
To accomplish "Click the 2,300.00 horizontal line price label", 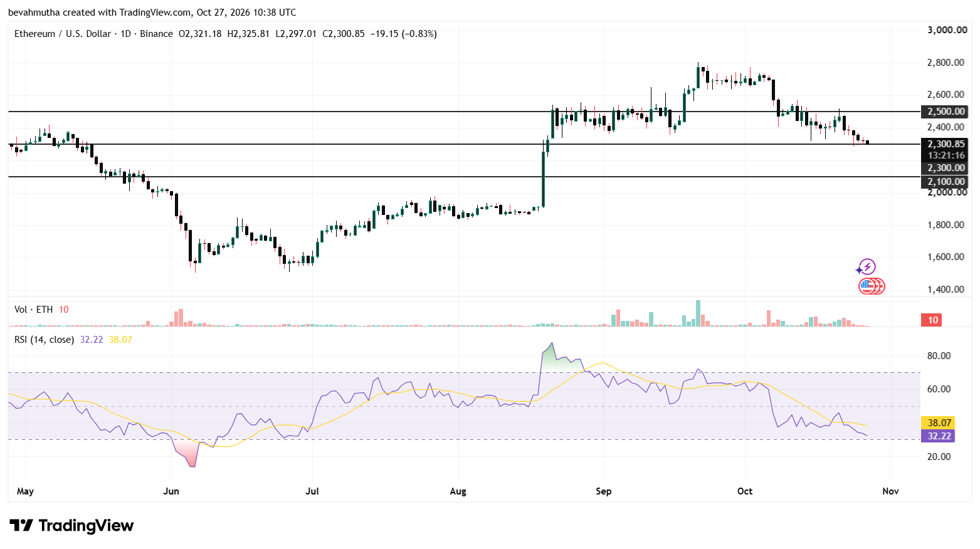I will click(x=944, y=168).
